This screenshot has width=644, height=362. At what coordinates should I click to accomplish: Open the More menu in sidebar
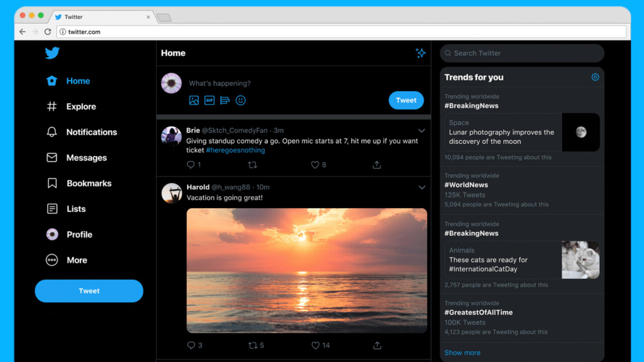click(76, 260)
